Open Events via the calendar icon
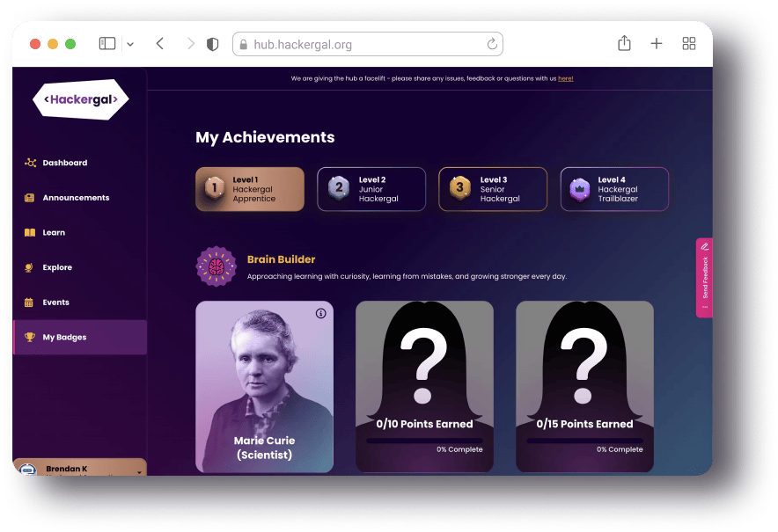The height and width of the screenshot is (532, 778). click(x=29, y=302)
